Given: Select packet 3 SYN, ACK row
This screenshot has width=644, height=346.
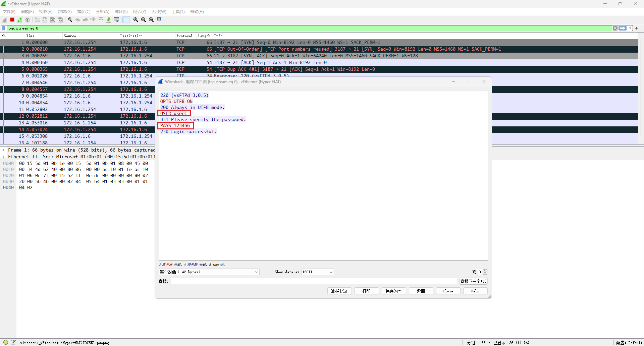Looking at the screenshot, I should [x=319, y=56].
